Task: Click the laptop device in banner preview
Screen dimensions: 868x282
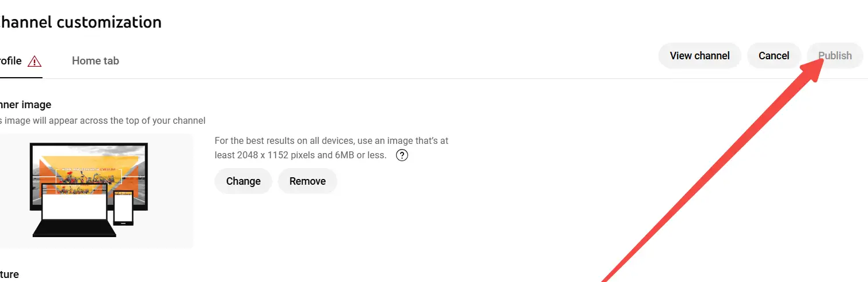Action: pyautogui.click(x=74, y=210)
